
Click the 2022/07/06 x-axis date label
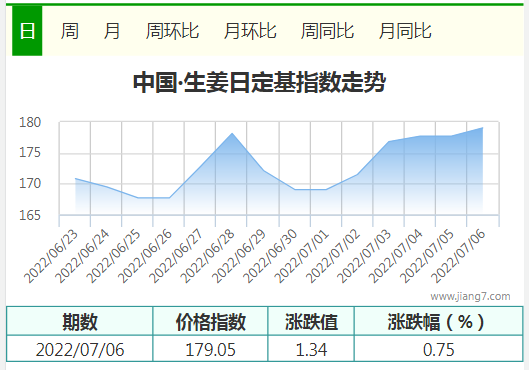457,256
